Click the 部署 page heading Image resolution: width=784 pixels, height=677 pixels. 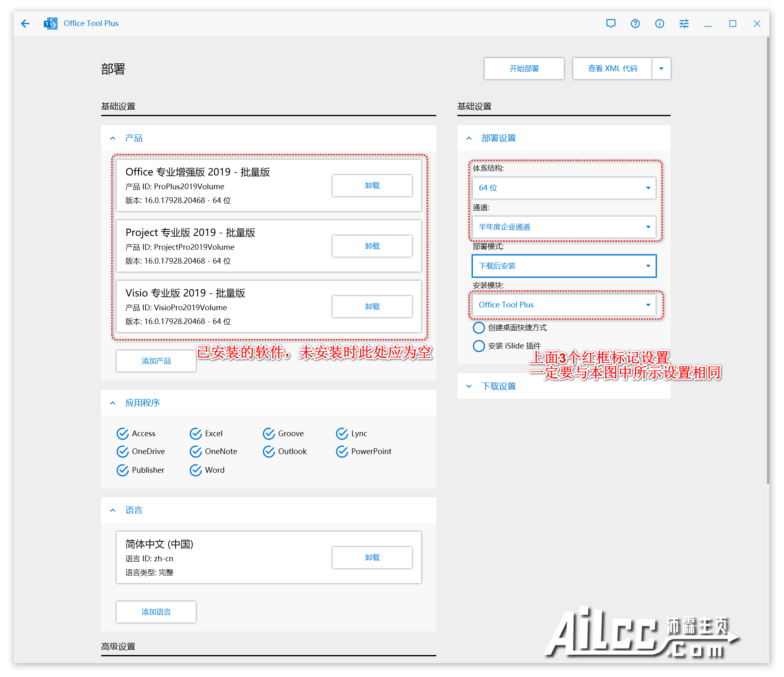tap(113, 69)
